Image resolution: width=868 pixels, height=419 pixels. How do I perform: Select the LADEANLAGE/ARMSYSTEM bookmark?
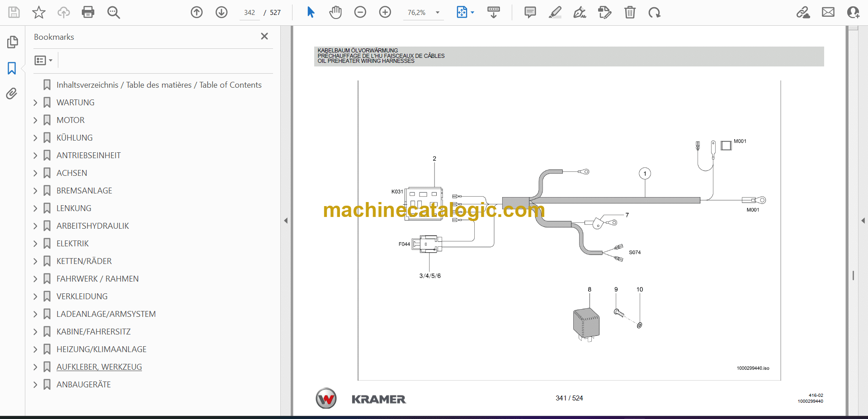[106, 314]
